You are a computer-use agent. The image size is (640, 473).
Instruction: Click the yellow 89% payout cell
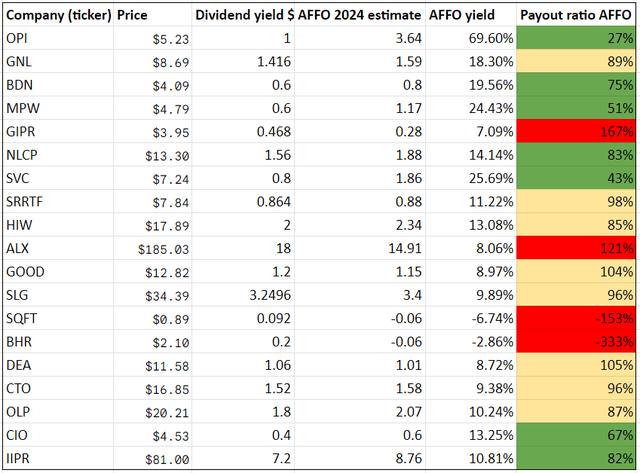[576, 62]
